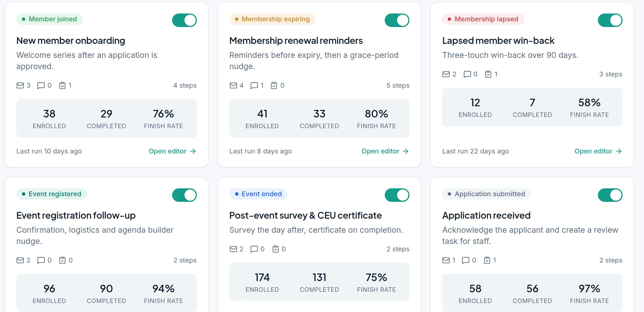Click 'Last run 22 days ago' text

coord(476,151)
